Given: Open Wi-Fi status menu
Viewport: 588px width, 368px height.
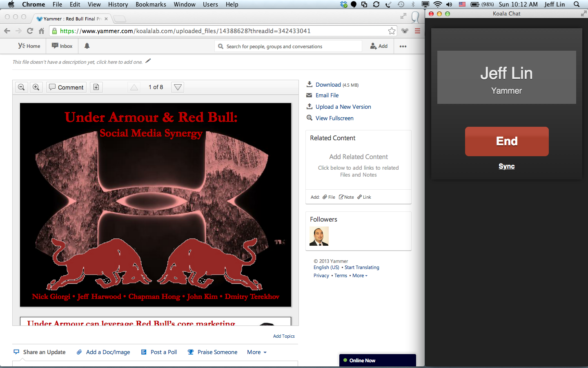Looking at the screenshot, I should pos(438,4).
